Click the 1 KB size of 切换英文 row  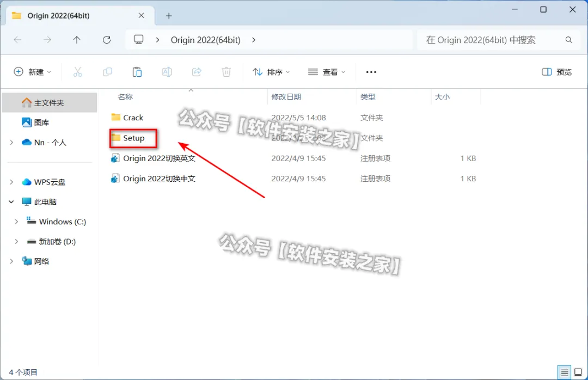[x=468, y=158]
